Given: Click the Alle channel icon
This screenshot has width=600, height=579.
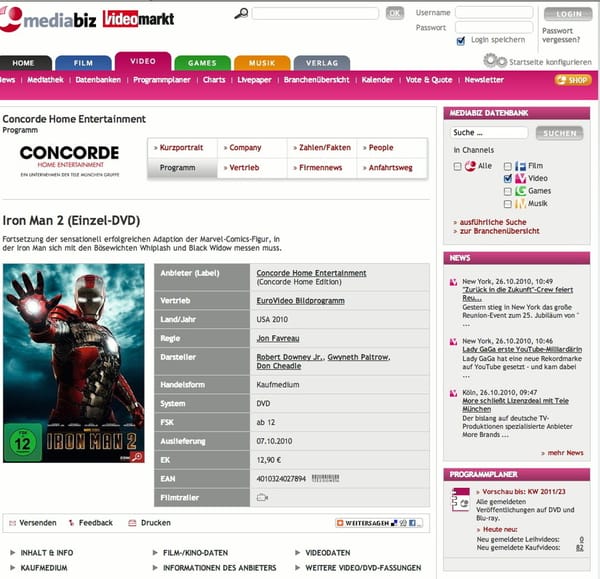Looking at the screenshot, I should point(470,166).
